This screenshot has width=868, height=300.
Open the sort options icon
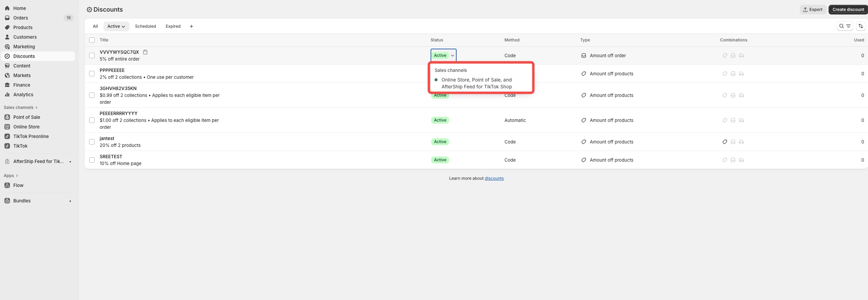(x=860, y=26)
